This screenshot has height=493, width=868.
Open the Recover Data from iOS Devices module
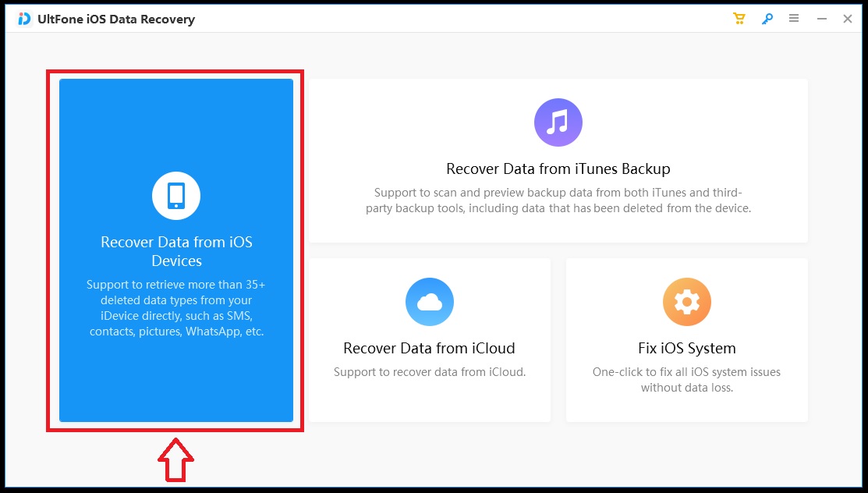click(175, 250)
